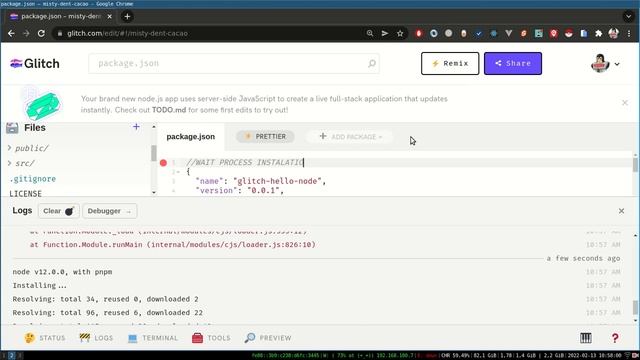Viewport: 640px width, 360px height.
Task: Click the purple Share button
Action: click(x=513, y=63)
